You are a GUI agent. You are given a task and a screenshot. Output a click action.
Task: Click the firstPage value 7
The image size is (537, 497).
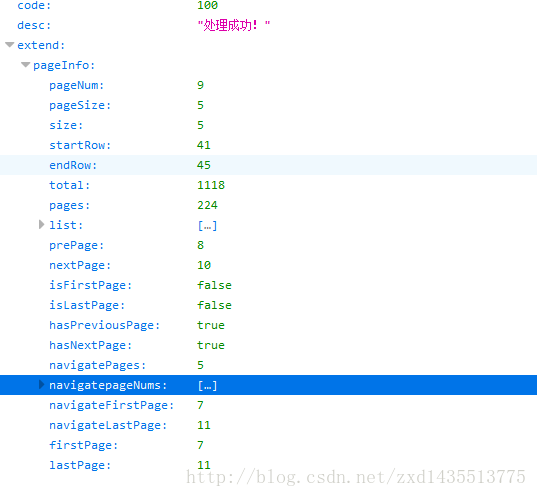200,445
